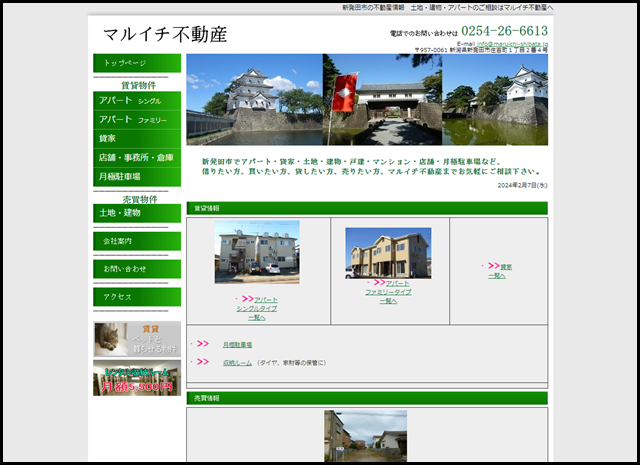
Task: Open 土地・建物 sidebar menu item
Action: coord(137,213)
